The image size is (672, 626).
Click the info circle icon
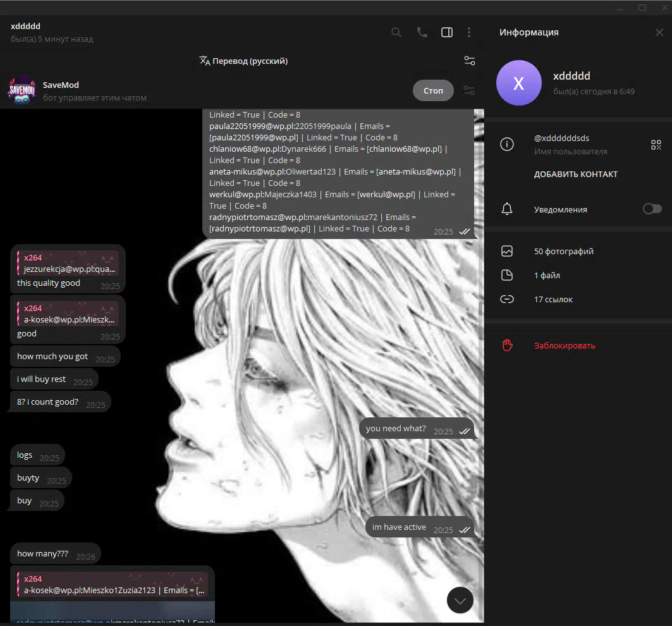pos(507,145)
